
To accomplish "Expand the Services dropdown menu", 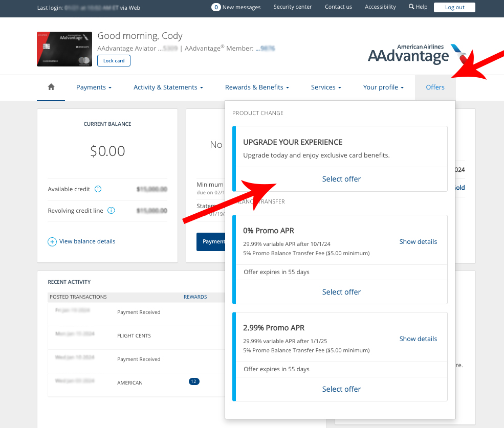I will tap(326, 87).
